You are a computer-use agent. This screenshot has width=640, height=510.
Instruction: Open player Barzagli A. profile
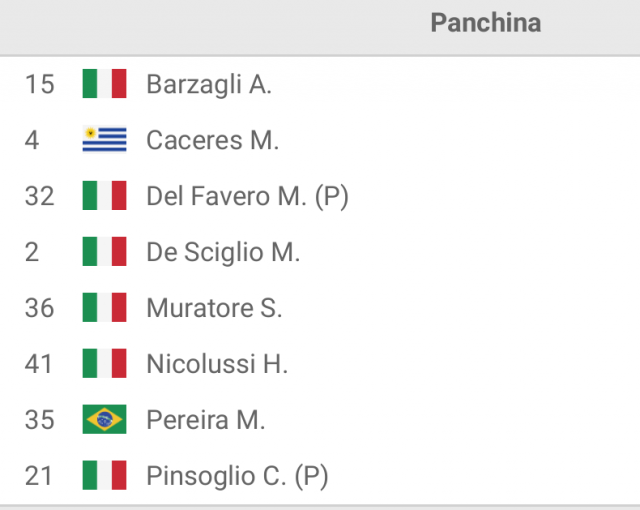click(x=209, y=84)
